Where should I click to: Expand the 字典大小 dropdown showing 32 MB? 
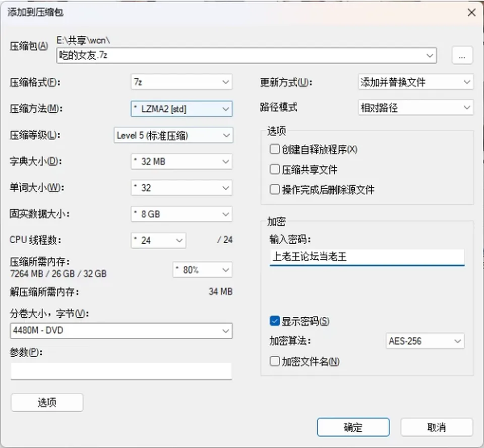[x=181, y=161]
